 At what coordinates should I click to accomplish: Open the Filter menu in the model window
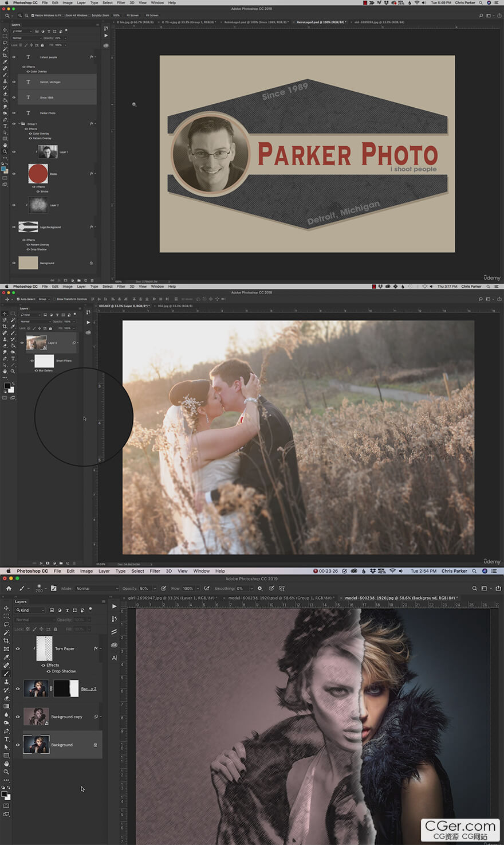(x=155, y=571)
